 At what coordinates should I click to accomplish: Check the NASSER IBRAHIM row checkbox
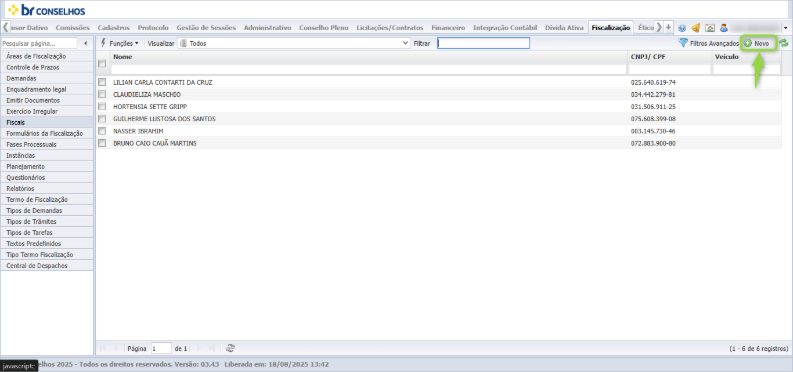[x=102, y=131]
